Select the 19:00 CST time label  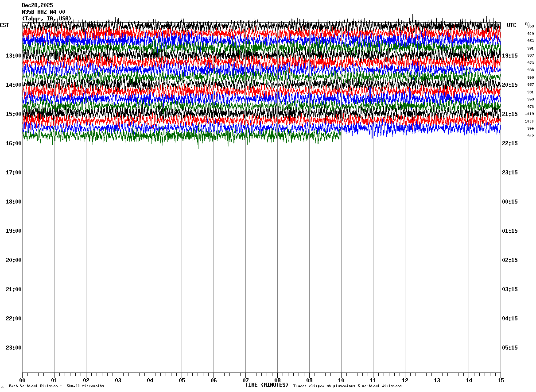(14, 231)
